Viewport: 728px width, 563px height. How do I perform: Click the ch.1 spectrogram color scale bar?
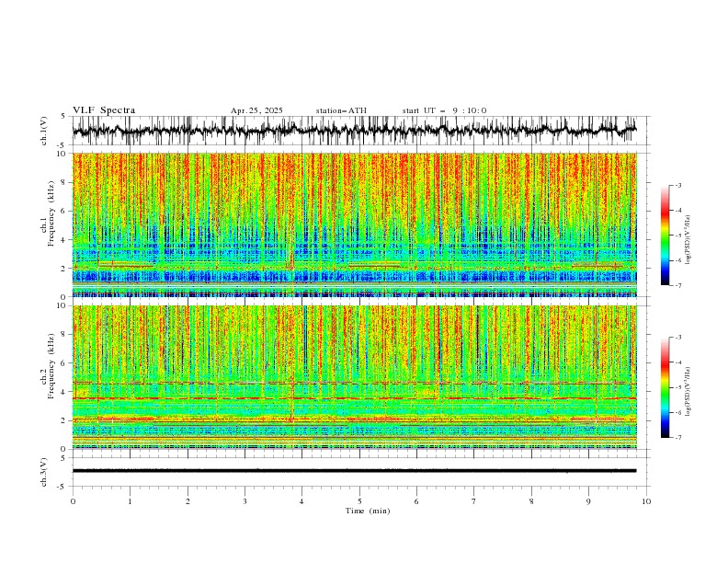665,236
